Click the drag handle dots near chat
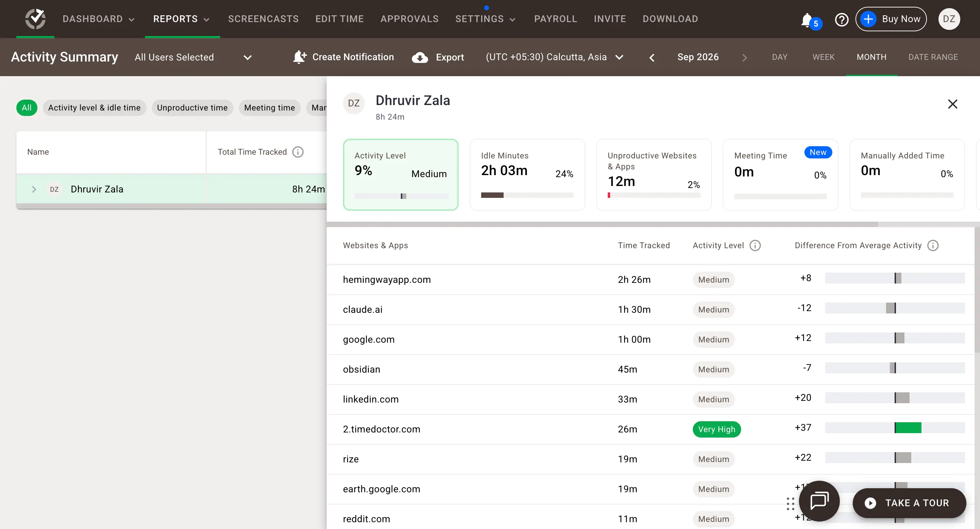The width and height of the screenshot is (980, 529). coord(790,504)
